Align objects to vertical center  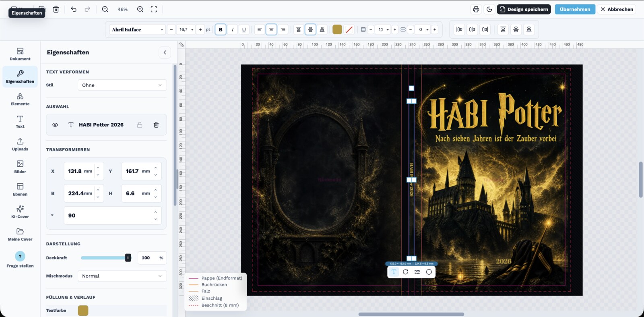coord(516,29)
